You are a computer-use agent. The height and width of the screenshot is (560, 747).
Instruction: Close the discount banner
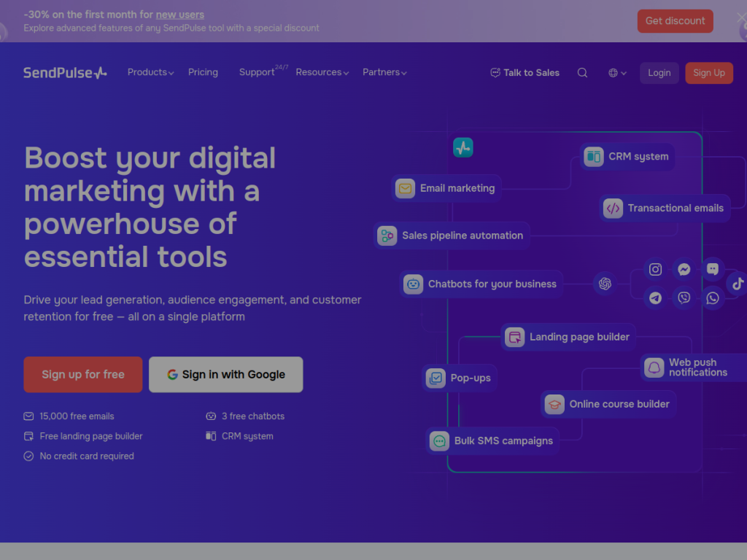741,18
